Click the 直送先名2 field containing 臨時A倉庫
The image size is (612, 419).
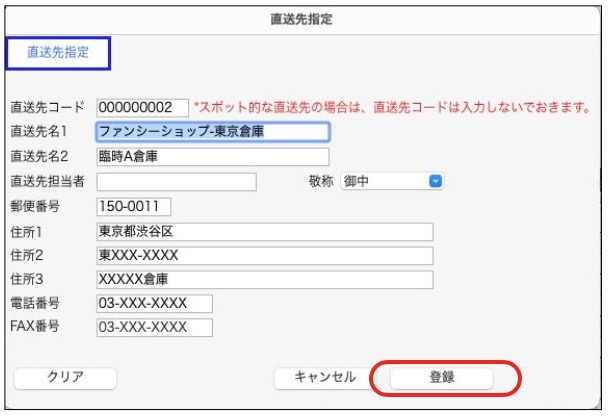point(212,156)
